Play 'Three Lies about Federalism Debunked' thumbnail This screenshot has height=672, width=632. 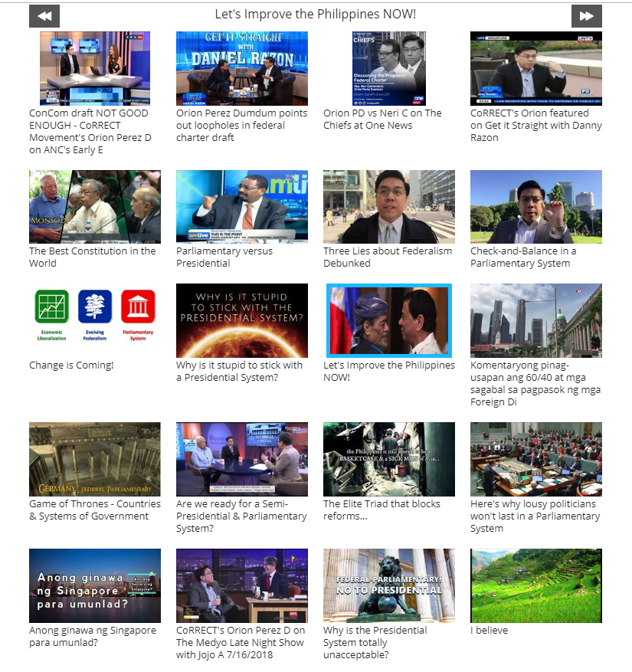388,207
